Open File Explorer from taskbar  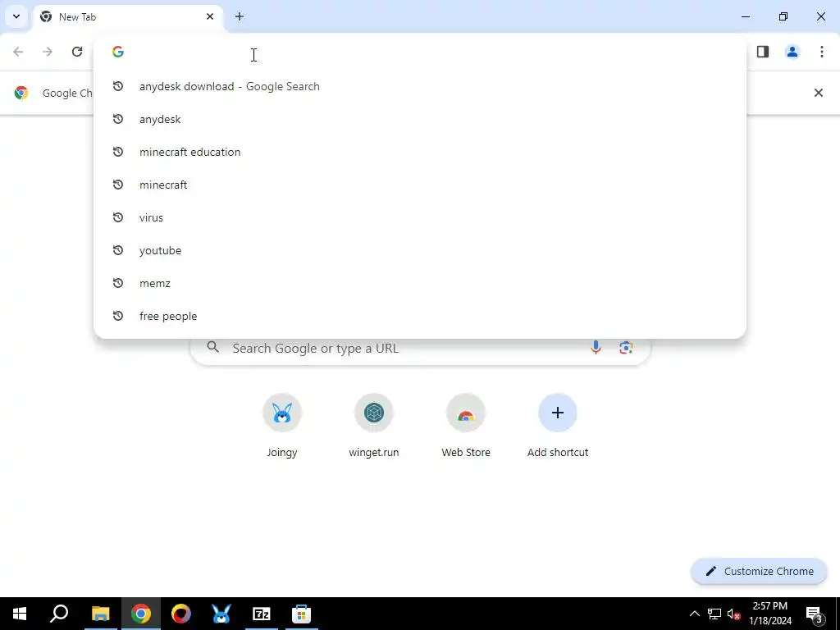[100, 614]
